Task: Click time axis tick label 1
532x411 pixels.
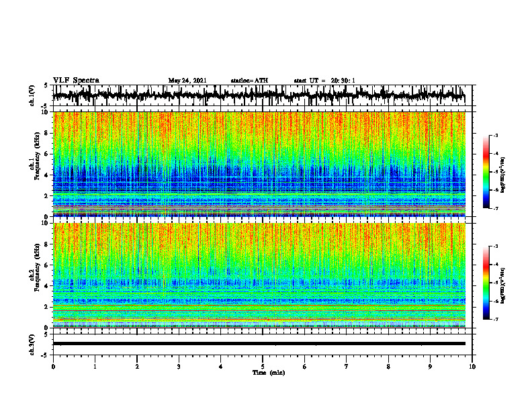Action: pos(95,367)
